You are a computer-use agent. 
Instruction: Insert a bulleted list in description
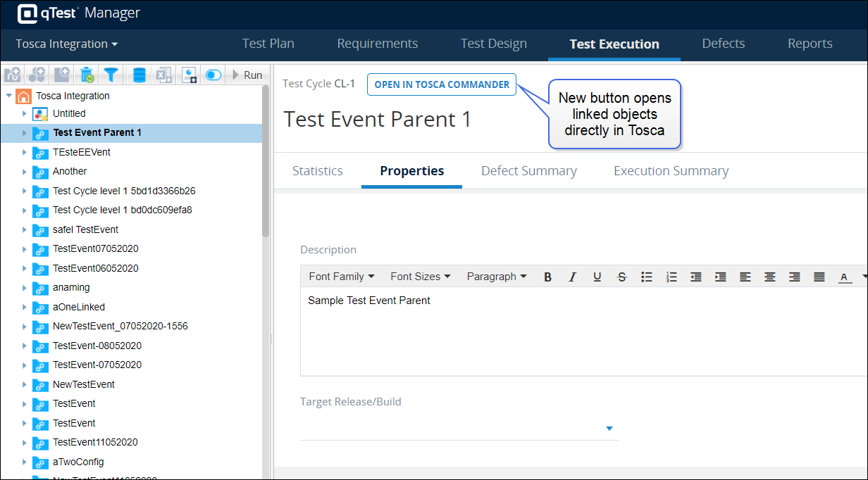(646, 277)
